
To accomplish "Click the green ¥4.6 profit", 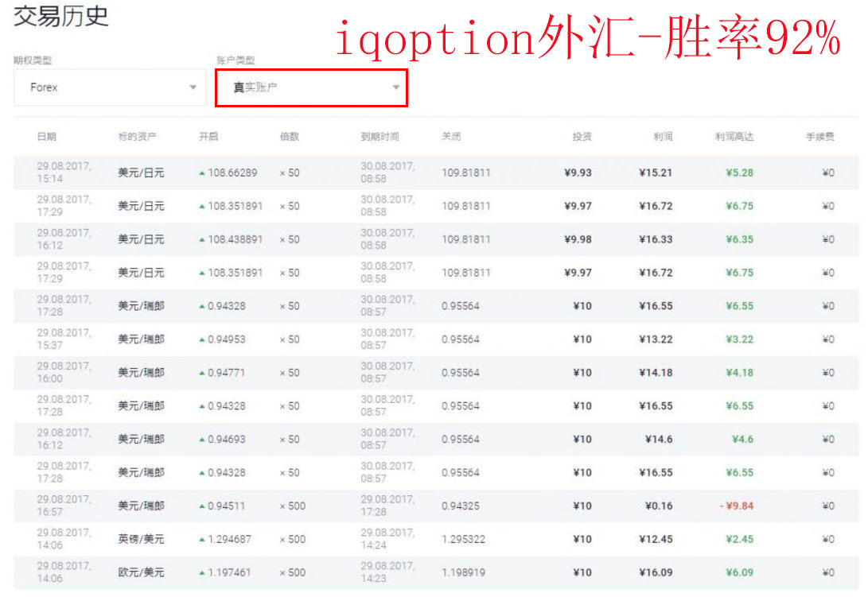I will coord(742,439).
